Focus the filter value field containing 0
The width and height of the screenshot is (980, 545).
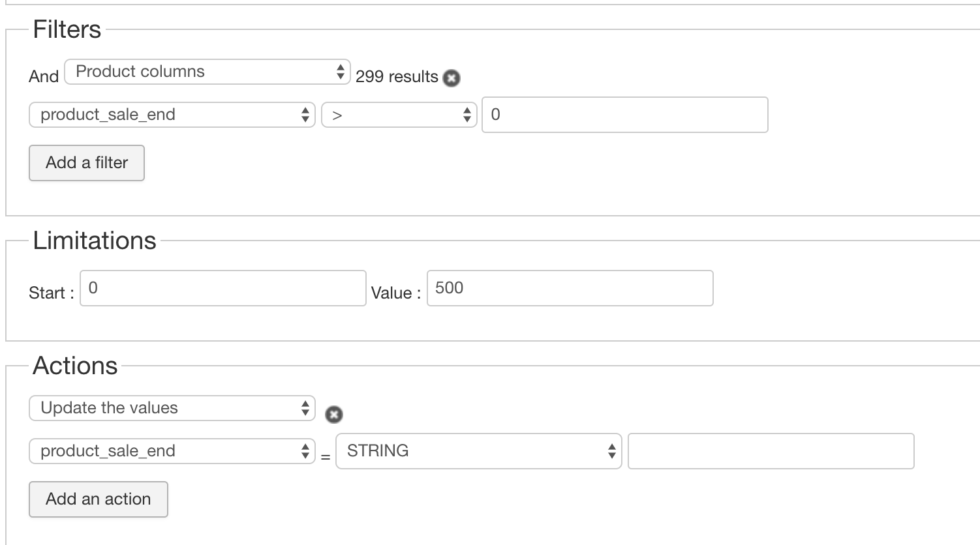pyautogui.click(x=624, y=115)
